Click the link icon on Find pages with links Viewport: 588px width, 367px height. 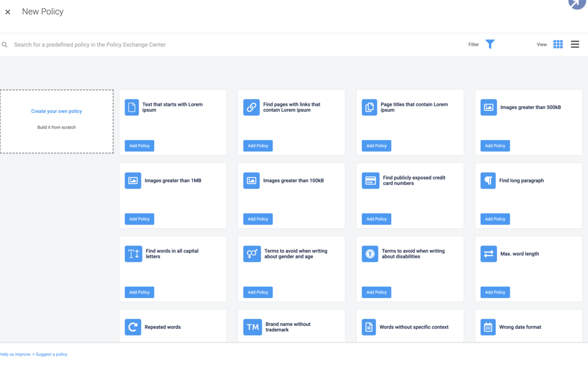tap(251, 107)
